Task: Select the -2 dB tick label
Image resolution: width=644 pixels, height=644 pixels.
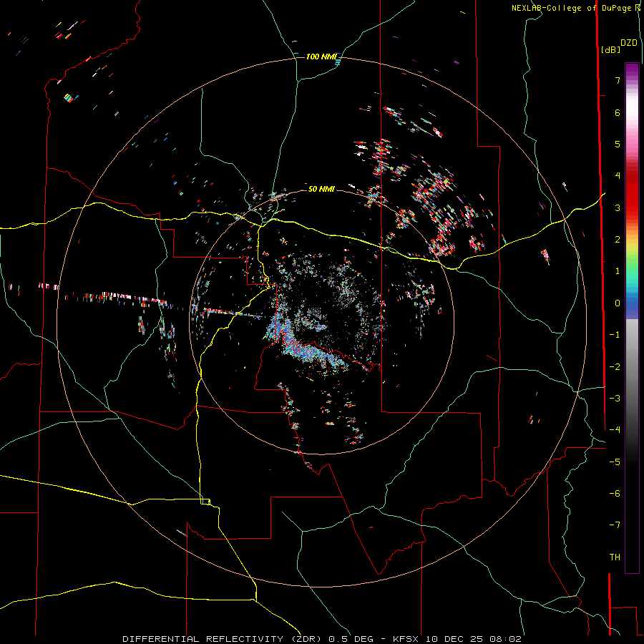Action: pyautogui.click(x=615, y=367)
